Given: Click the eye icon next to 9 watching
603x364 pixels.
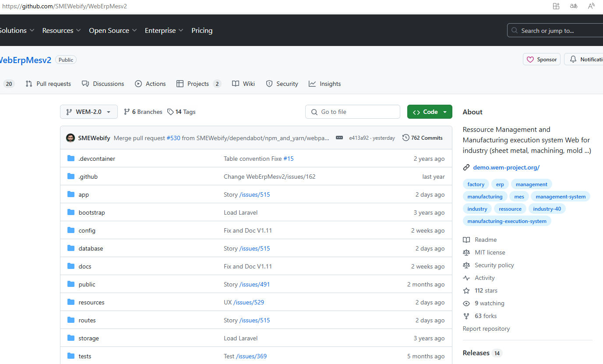Looking at the screenshot, I should point(466,303).
